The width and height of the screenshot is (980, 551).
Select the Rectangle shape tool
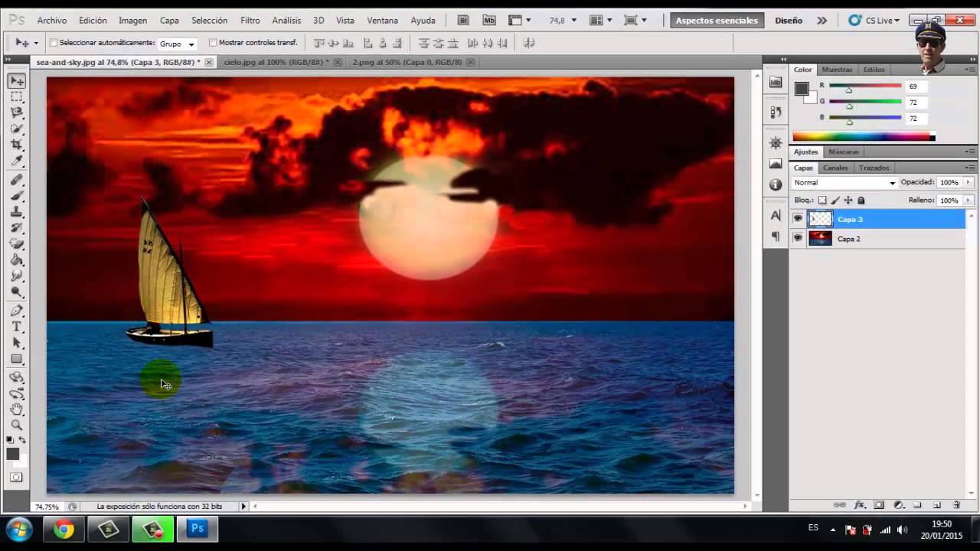click(17, 359)
